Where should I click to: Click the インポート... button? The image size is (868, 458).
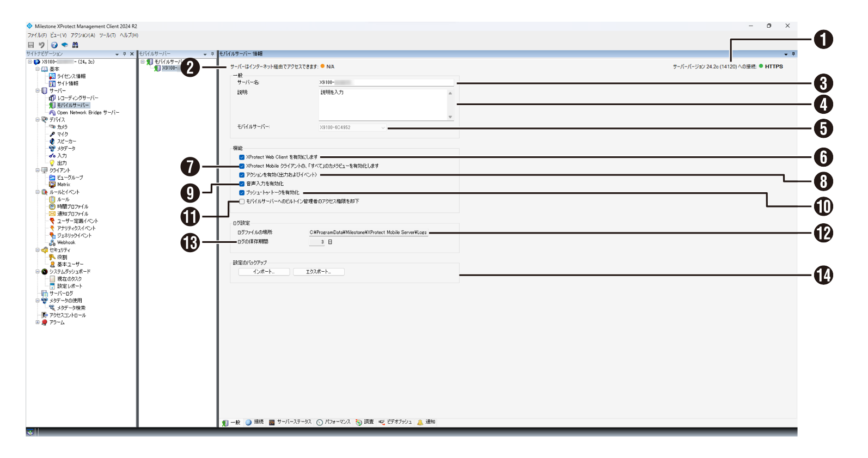[264, 272]
